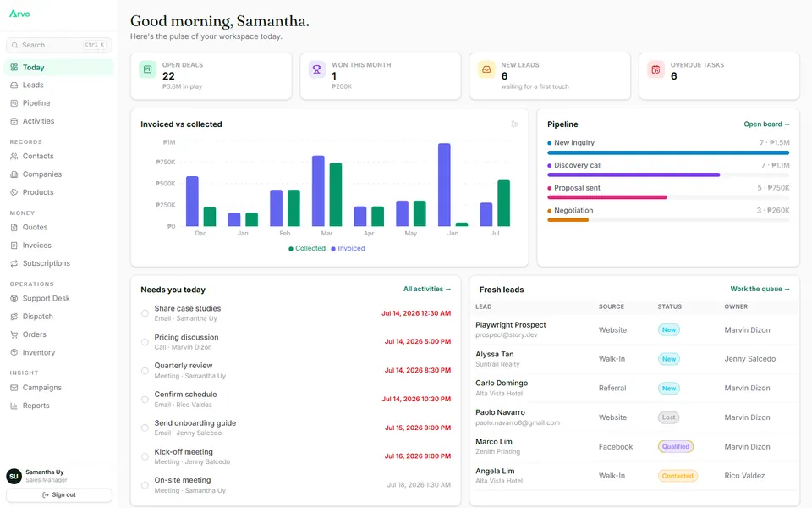Click the Support Desk lifebuoy icon
Image resolution: width=812 pixels, height=508 pixels.
pyautogui.click(x=14, y=299)
